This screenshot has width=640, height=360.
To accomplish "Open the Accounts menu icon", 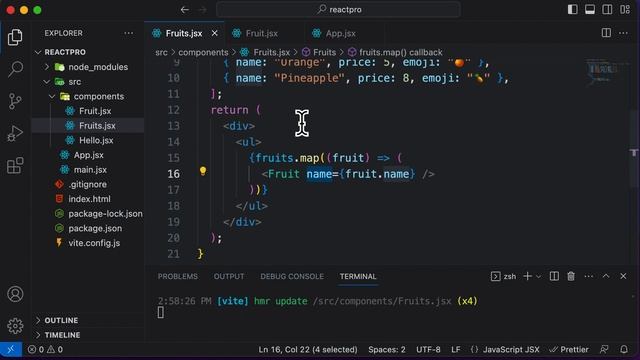I will point(15,294).
